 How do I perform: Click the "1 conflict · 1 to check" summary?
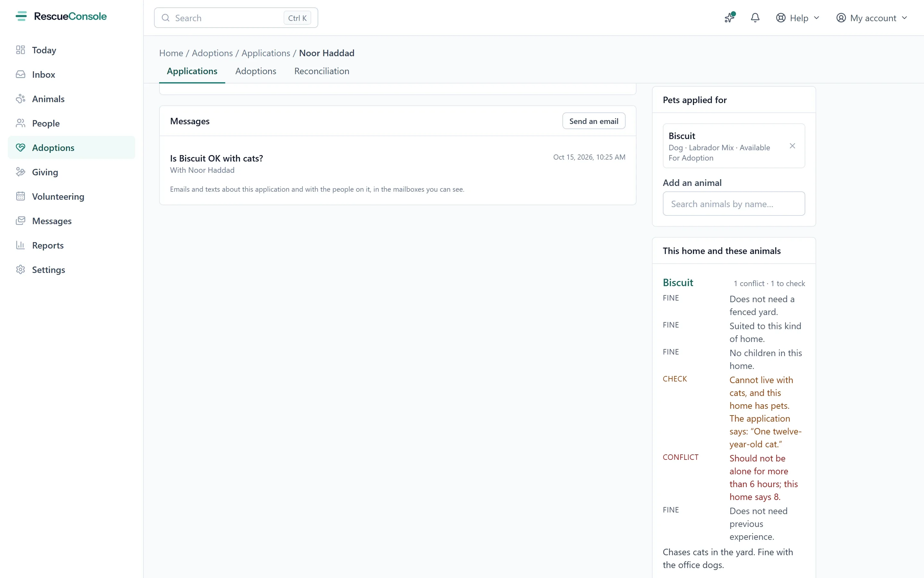[769, 284]
